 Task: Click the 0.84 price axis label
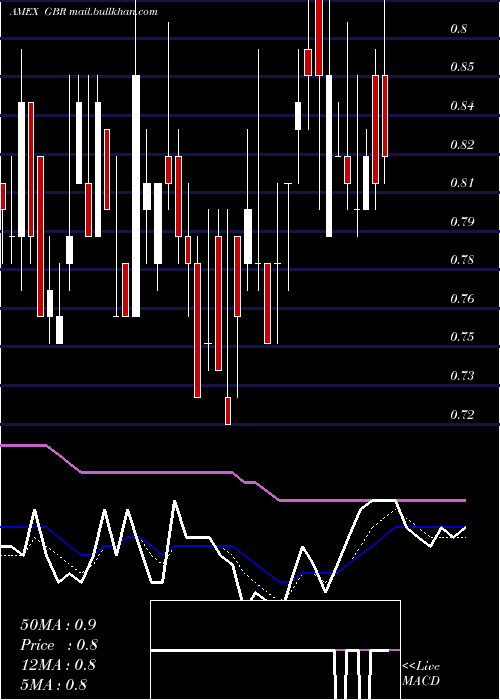point(462,106)
